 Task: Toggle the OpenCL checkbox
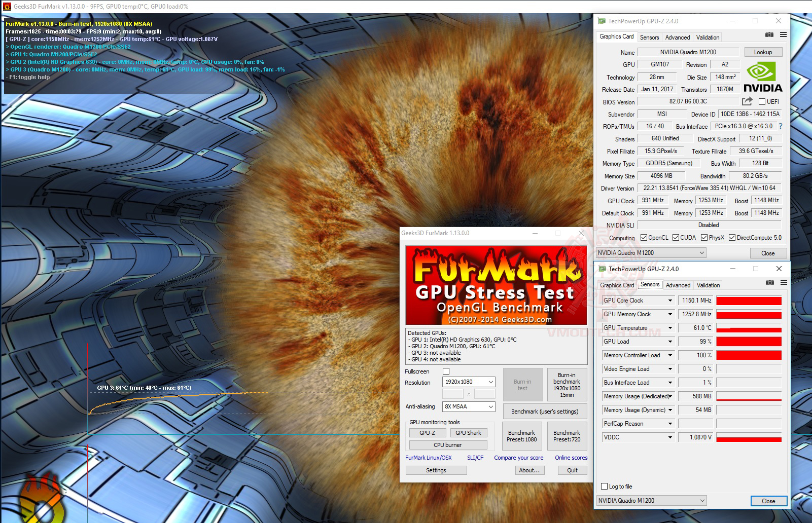644,237
